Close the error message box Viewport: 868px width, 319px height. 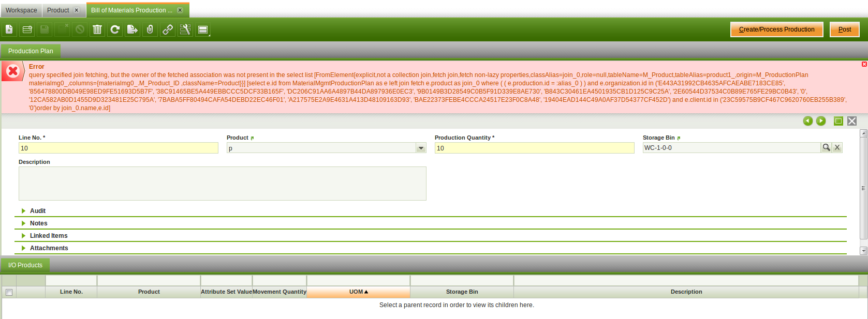tap(864, 64)
